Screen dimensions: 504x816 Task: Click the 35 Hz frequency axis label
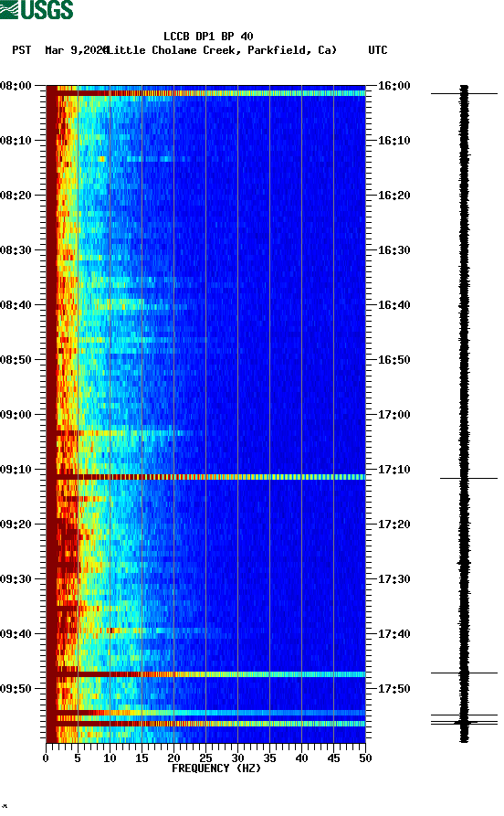269,758
